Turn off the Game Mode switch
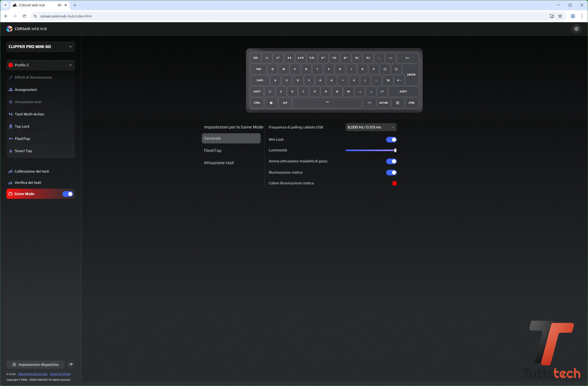 (x=68, y=194)
